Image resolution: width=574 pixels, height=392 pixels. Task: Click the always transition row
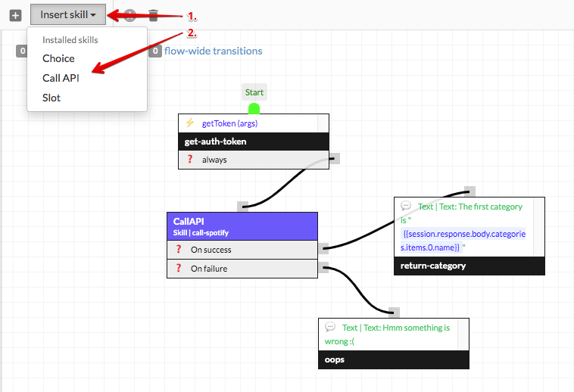(254, 160)
